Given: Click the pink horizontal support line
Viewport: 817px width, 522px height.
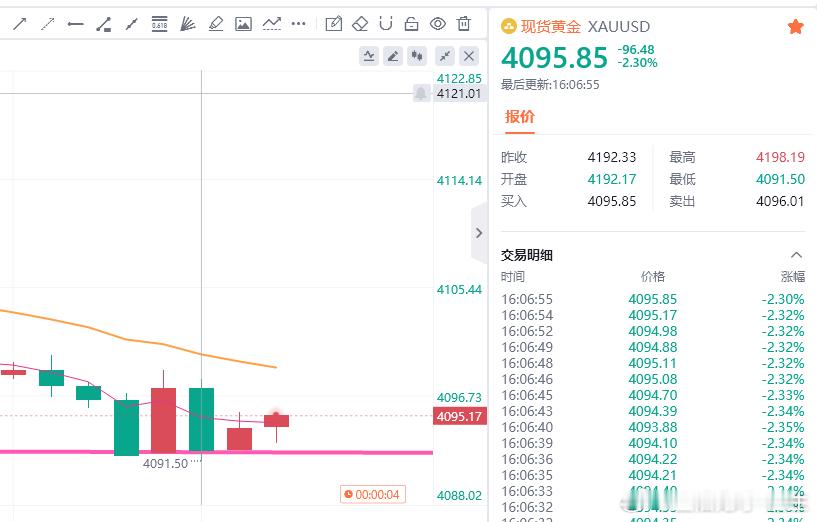Looking at the screenshot, I should [x=216, y=452].
